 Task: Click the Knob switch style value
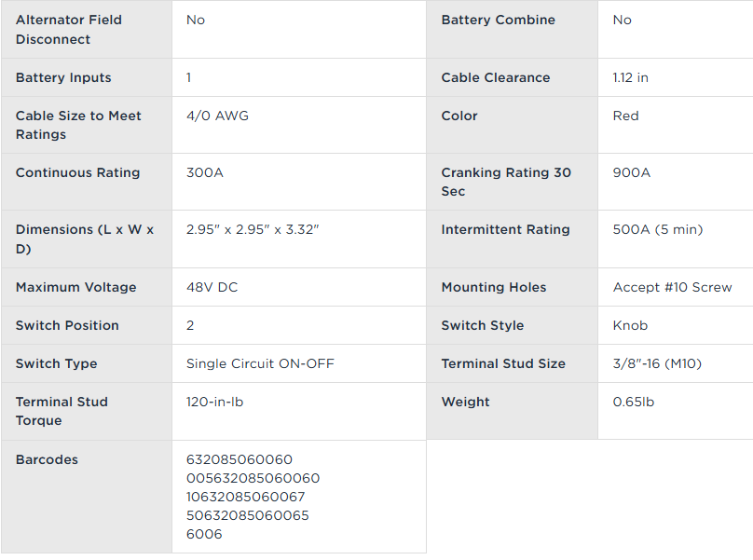click(631, 325)
